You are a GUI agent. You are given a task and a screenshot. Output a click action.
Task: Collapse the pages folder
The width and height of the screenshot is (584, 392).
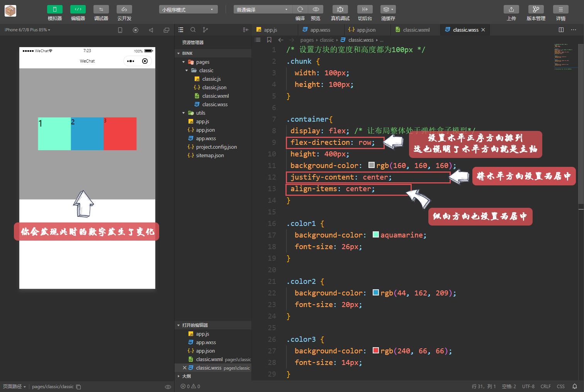click(x=183, y=62)
